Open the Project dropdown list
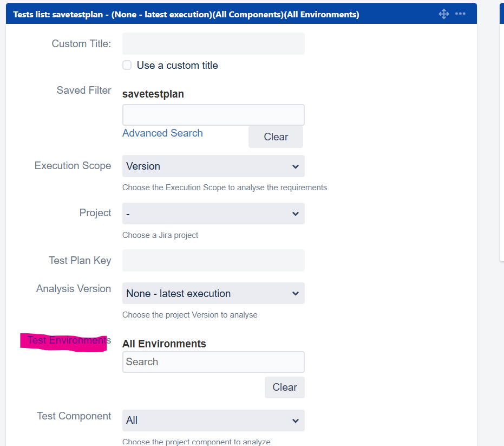Screen dimensions: 504x446 [213, 214]
